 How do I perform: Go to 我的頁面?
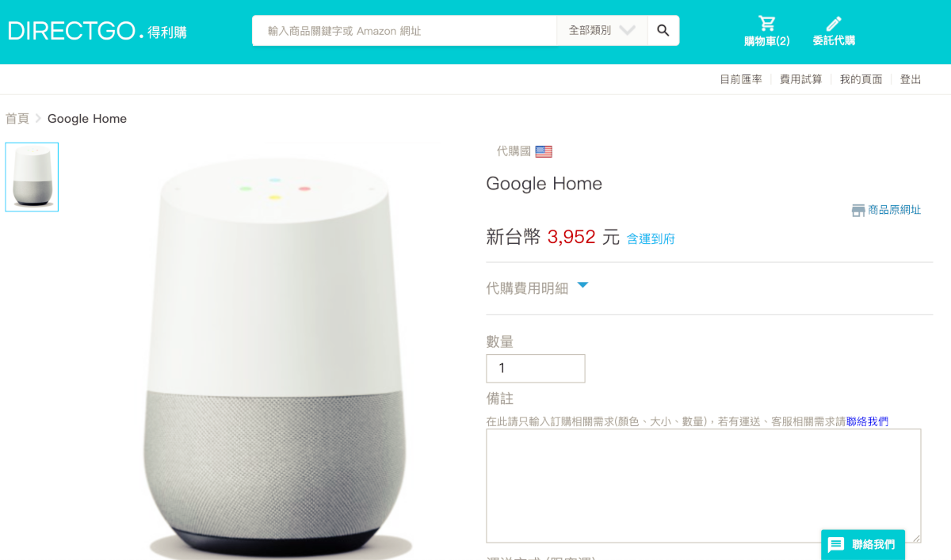[861, 79]
